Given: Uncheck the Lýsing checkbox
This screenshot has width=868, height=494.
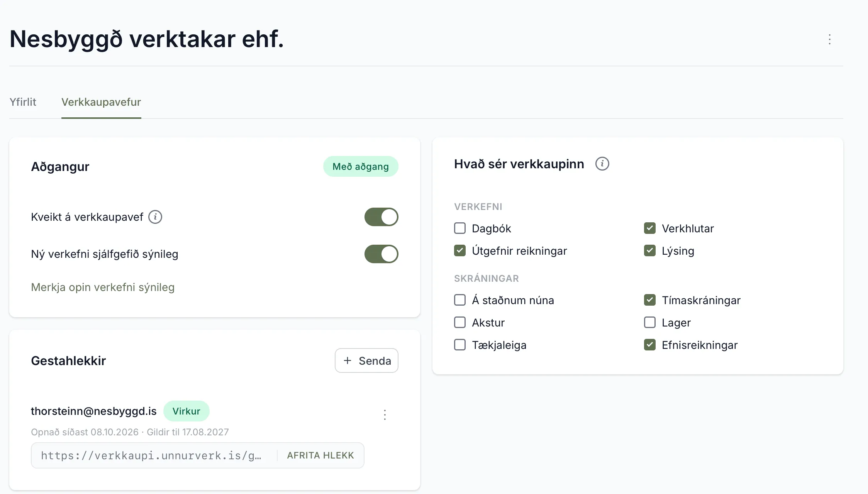Looking at the screenshot, I should [649, 250].
